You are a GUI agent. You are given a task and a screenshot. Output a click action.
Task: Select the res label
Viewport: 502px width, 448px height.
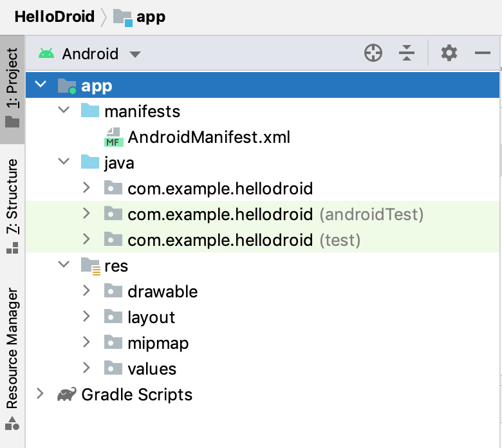click(116, 266)
